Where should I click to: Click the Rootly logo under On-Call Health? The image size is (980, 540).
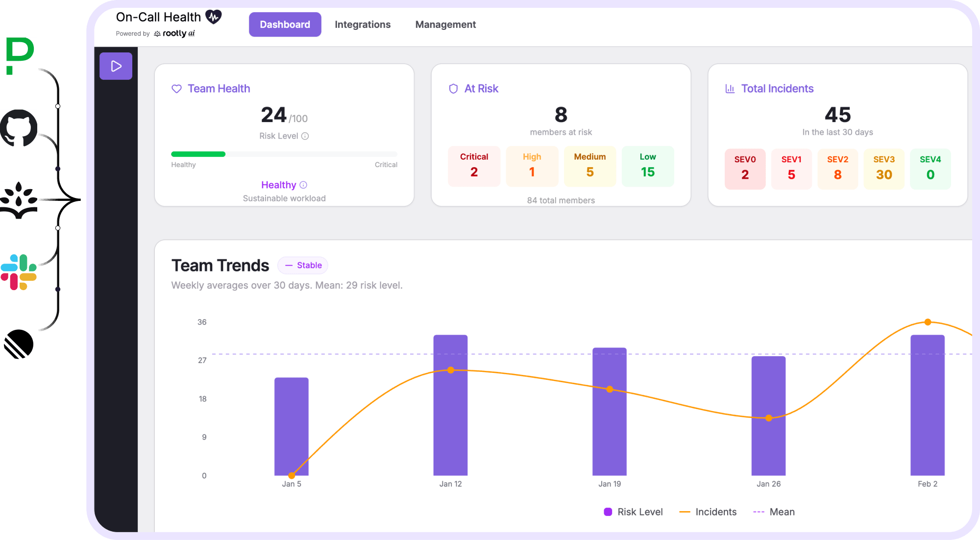(174, 33)
